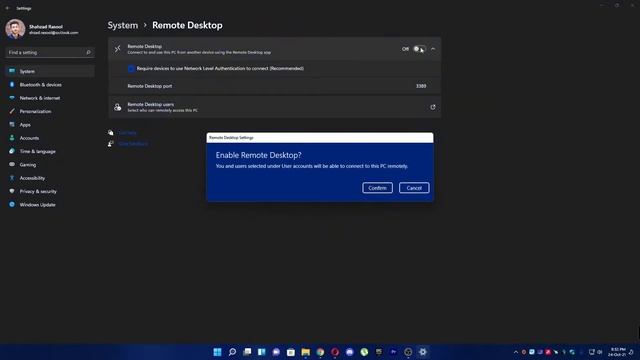Confirm enabling Remote Desktop
Image resolution: width=640 pixels, height=360 pixels.
pos(377,188)
